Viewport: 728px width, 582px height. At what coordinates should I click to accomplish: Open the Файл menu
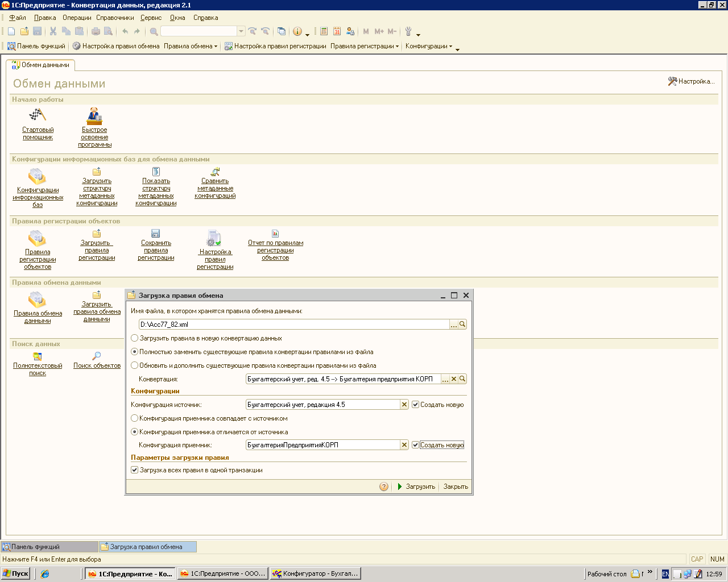coord(18,18)
